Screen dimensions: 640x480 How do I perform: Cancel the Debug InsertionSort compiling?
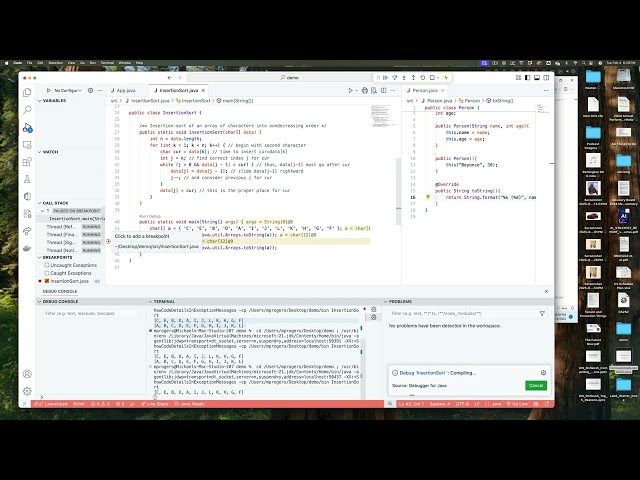point(536,385)
